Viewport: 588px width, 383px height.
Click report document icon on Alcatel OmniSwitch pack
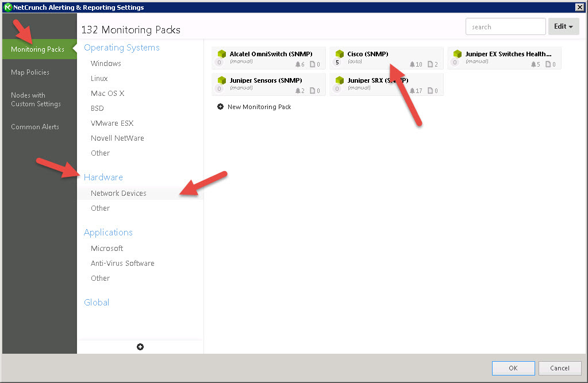pos(312,64)
